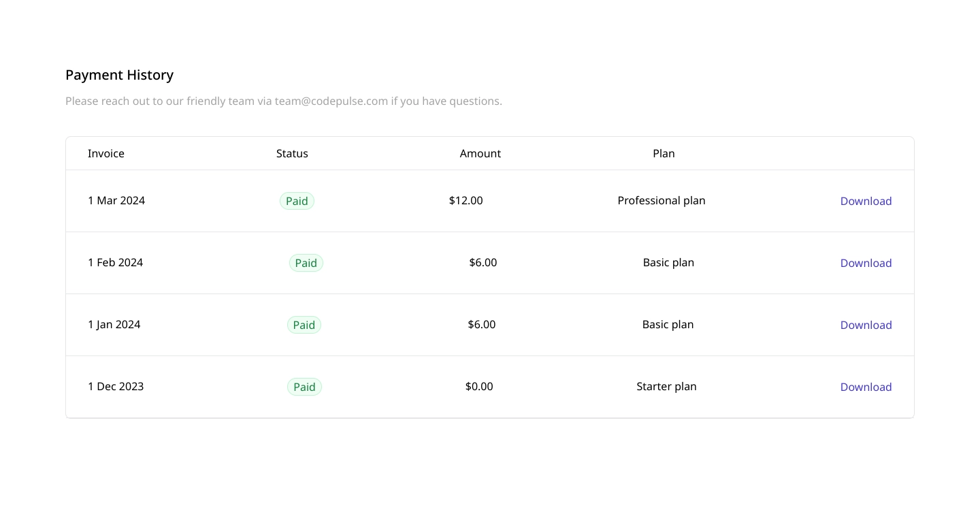Download the 1 Feb 2024 invoice
Screen dimensions: 980x523
coord(866,263)
